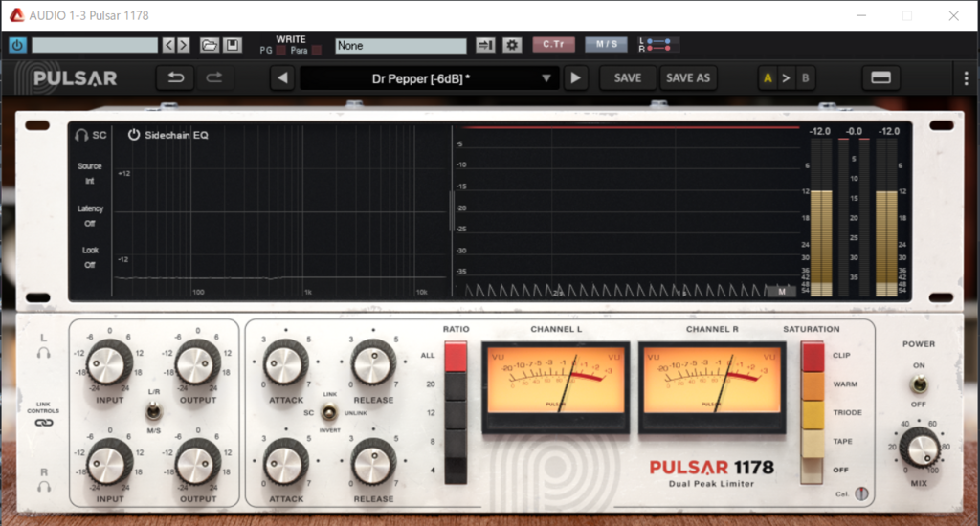This screenshot has width=980, height=526.
Task: Click the sidechain routing arrow icon
Action: (485, 45)
